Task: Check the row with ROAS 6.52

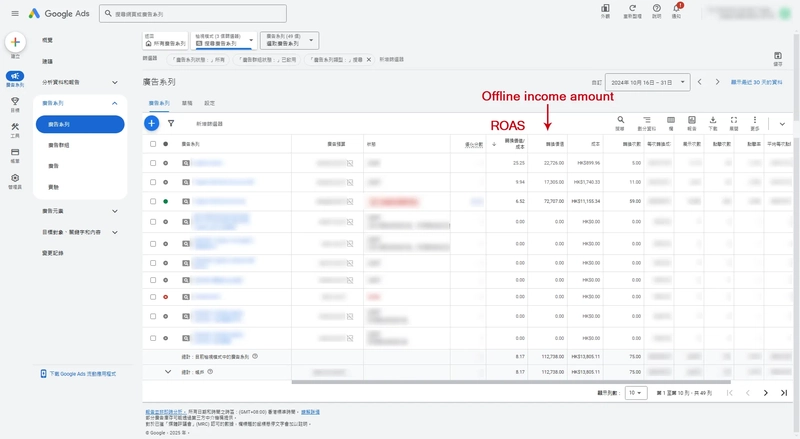Action: [153, 202]
